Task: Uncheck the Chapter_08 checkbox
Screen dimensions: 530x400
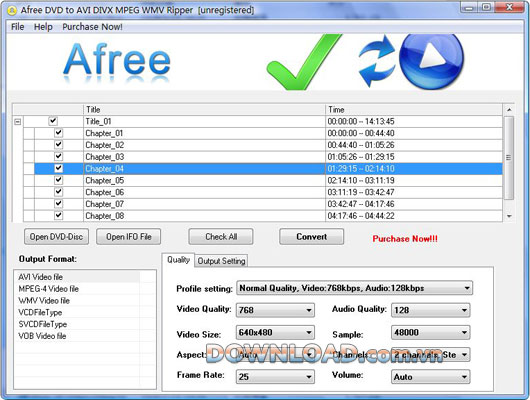Action: coord(58,215)
